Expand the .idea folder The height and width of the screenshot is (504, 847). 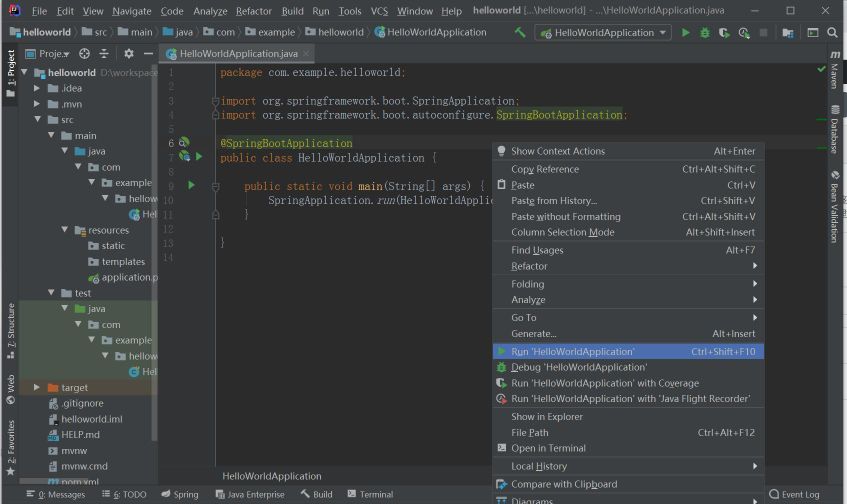point(37,88)
